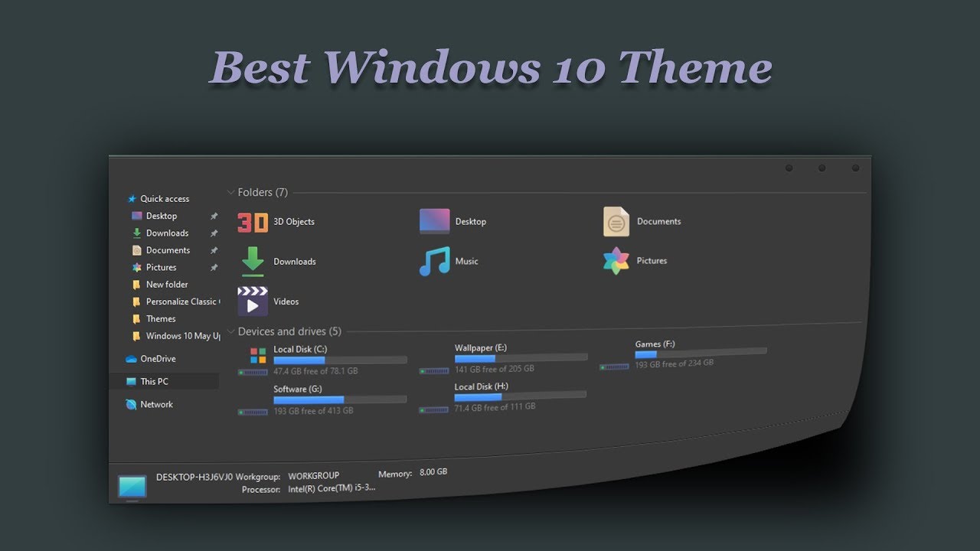
Task: Click the Quick access star icon
Action: click(132, 199)
